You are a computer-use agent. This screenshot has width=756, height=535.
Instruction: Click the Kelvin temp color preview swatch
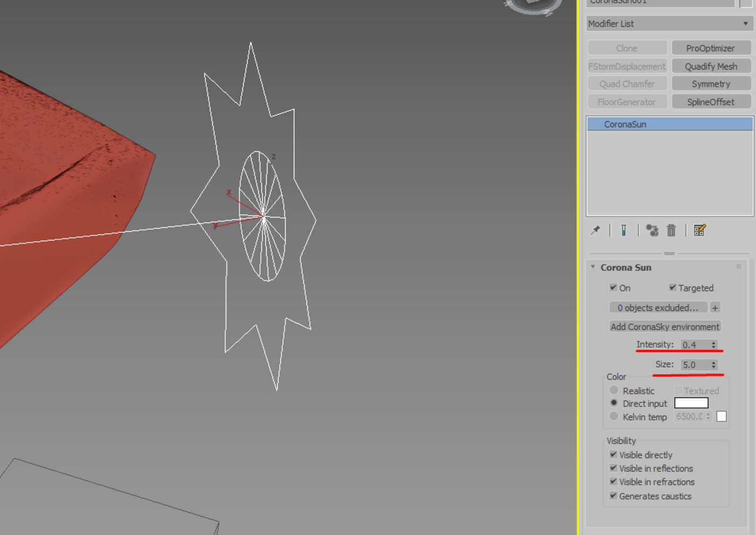(721, 416)
